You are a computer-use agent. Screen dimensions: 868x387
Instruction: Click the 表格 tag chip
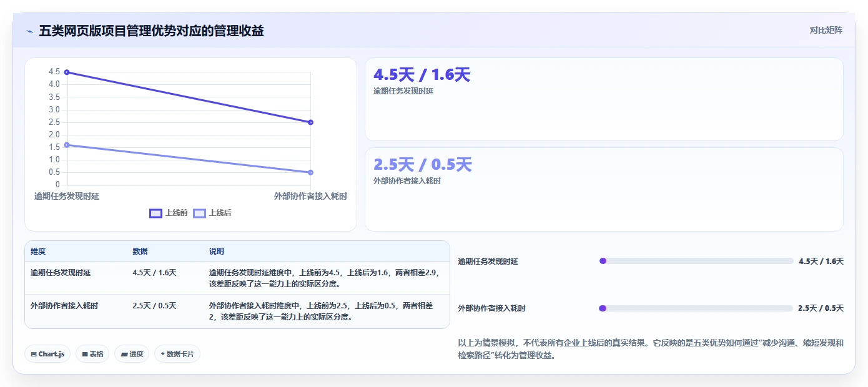92,354
